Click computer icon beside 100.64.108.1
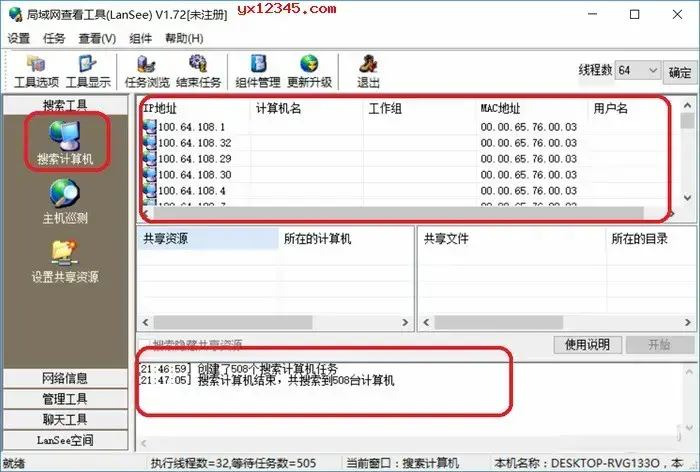The image size is (700, 472). pos(150,127)
